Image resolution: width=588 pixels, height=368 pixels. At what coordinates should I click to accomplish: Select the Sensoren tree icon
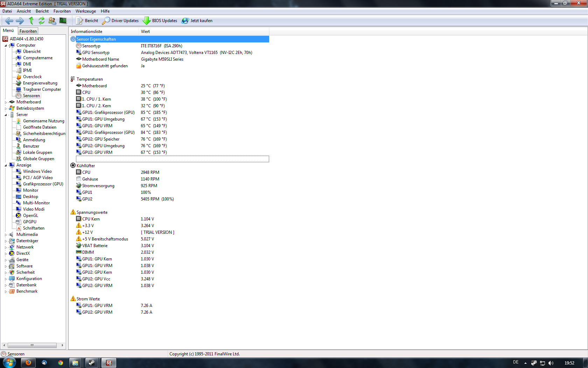(19, 96)
